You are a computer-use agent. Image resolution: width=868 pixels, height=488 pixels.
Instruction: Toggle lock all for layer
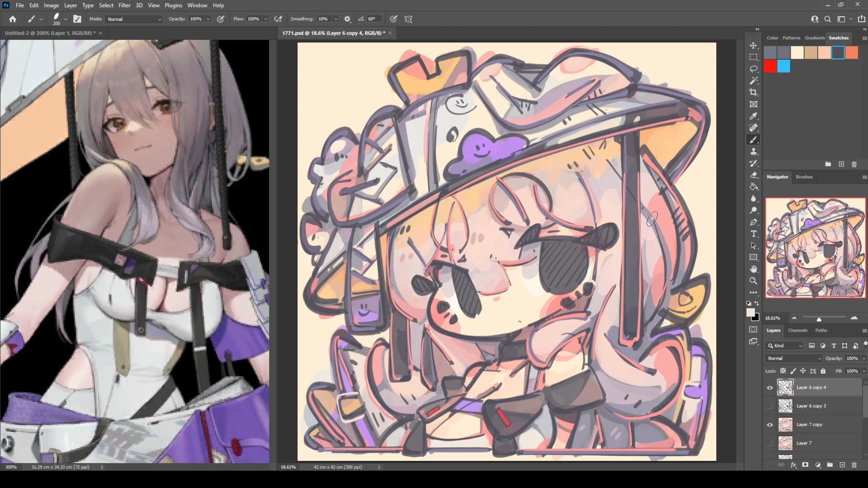click(x=823, y=371)
